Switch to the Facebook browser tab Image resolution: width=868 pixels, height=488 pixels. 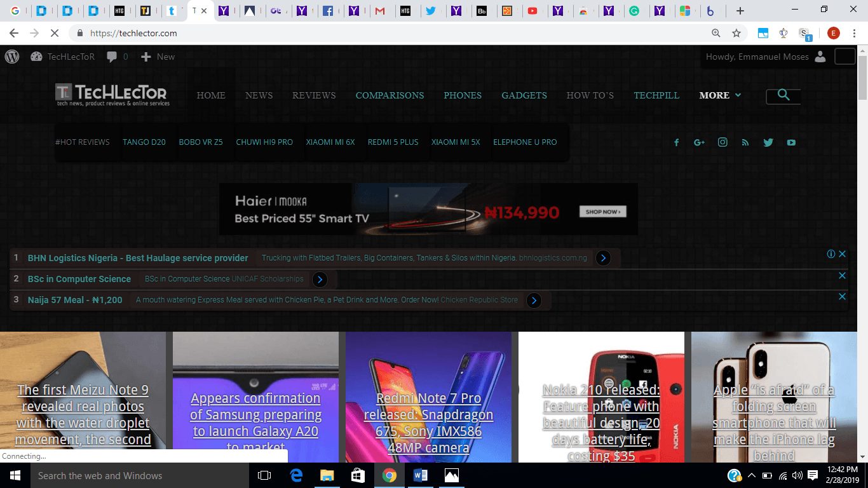tap(328, 11)
